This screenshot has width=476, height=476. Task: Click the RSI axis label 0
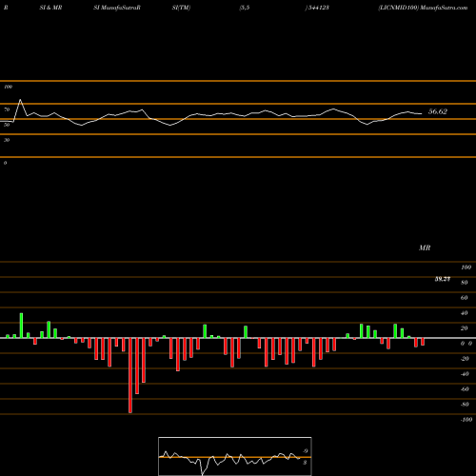5,163
